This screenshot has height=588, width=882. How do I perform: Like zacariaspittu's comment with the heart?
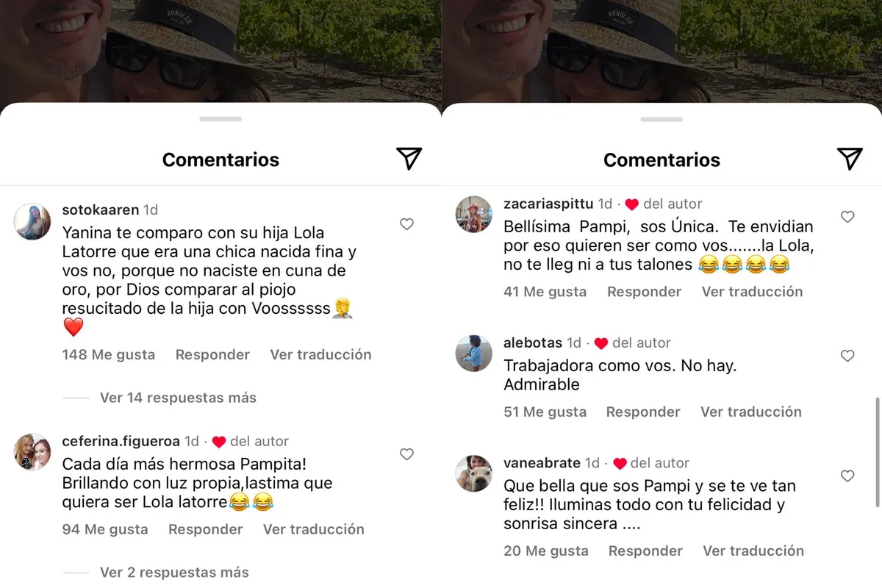coord(847,217)
